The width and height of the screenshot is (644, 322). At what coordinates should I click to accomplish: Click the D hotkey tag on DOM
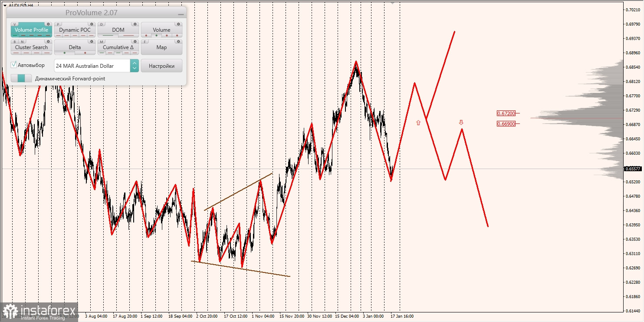(102, 24)
